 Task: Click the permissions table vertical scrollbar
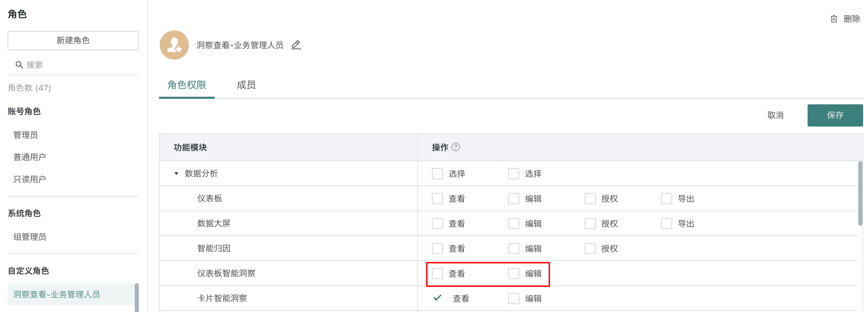click(x=860, y=193)
